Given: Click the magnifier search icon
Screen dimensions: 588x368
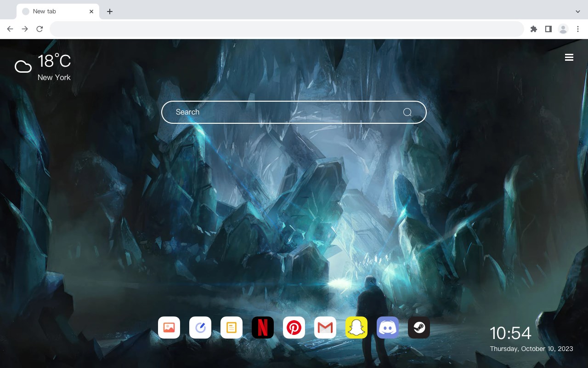Looking at the screenshot, I should point(407,112).
